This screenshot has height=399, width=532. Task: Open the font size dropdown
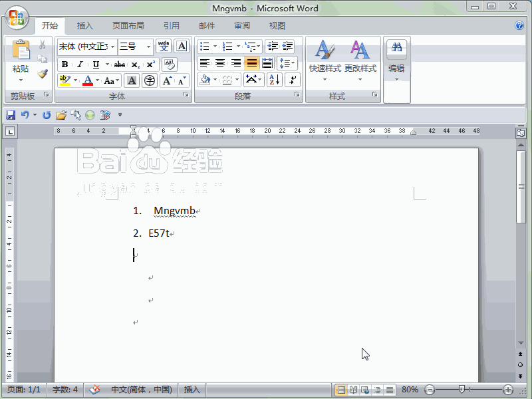coord(148,47)
